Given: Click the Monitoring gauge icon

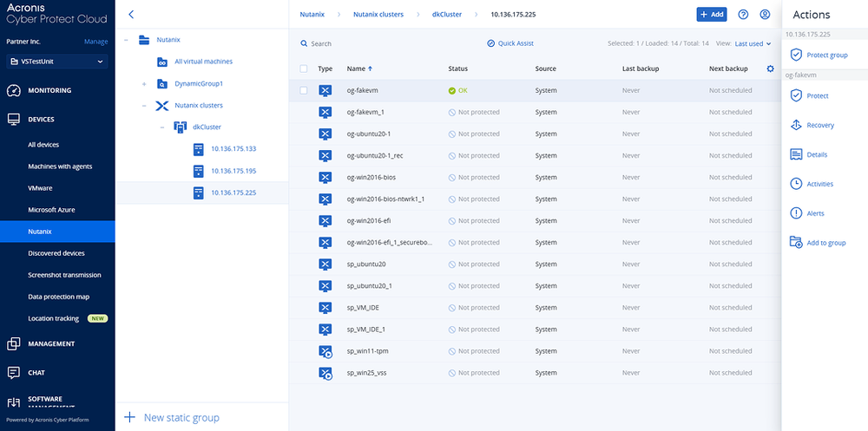Looking at the screenshot, I should coord(14,90).
